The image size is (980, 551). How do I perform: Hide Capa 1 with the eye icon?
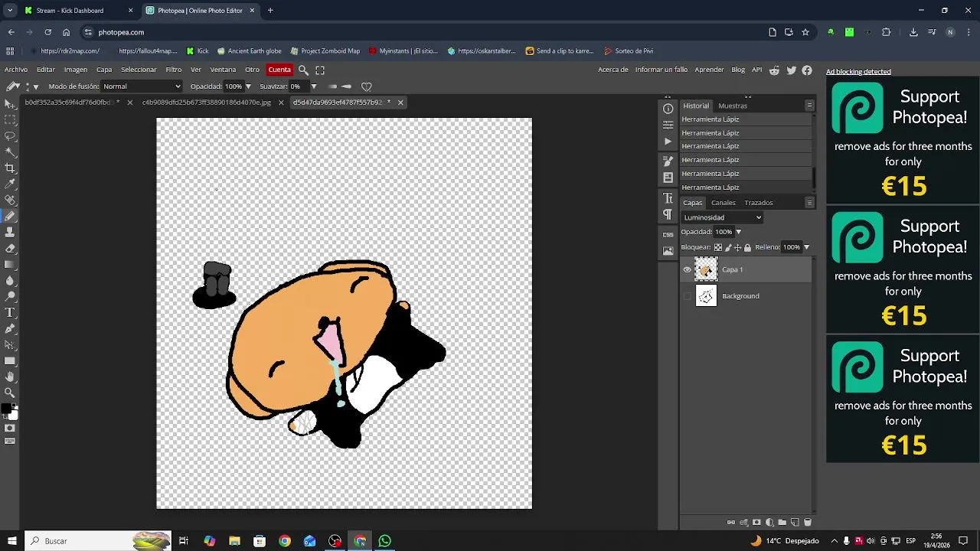point(687,269)
